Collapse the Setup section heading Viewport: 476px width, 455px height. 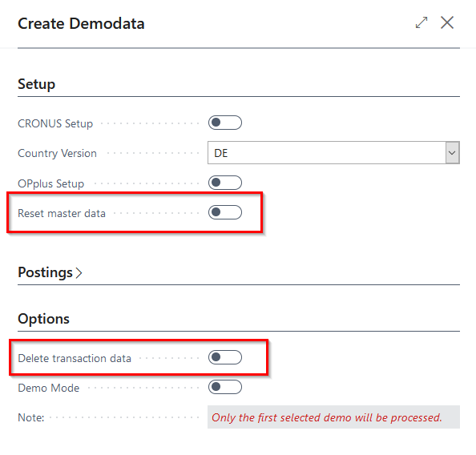tap(36, 84)
